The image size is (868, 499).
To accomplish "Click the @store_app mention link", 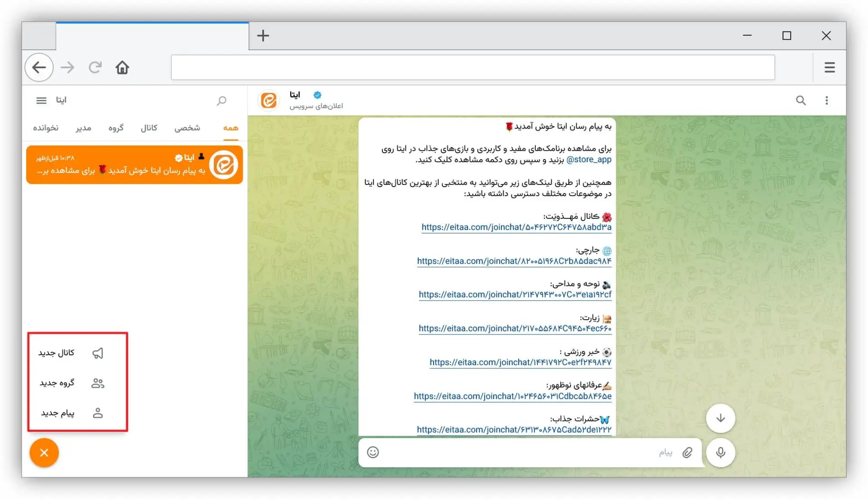I will click(589, 160).
